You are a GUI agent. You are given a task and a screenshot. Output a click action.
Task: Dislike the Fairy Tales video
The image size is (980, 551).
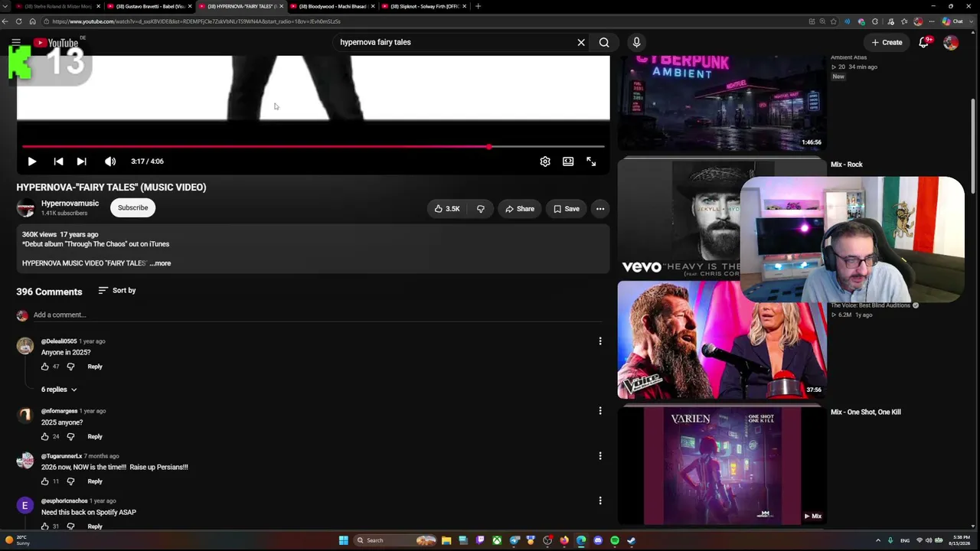pos(481,209)
